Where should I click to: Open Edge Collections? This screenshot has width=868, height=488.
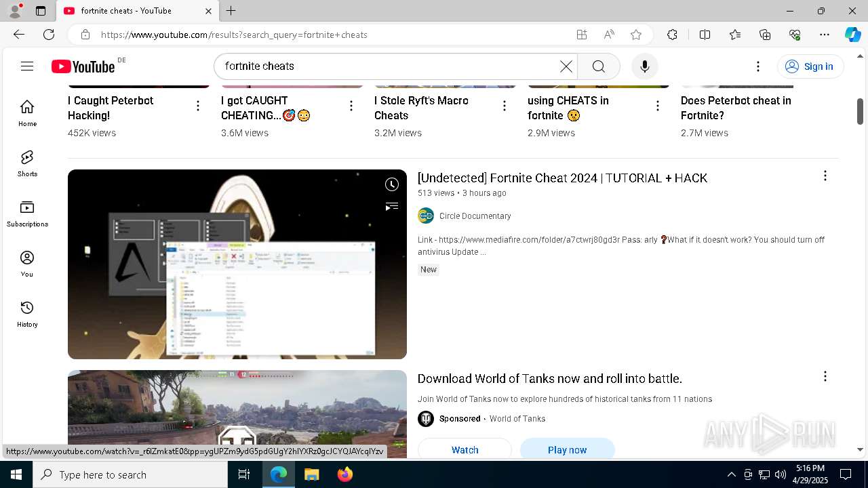pos(765,35)
